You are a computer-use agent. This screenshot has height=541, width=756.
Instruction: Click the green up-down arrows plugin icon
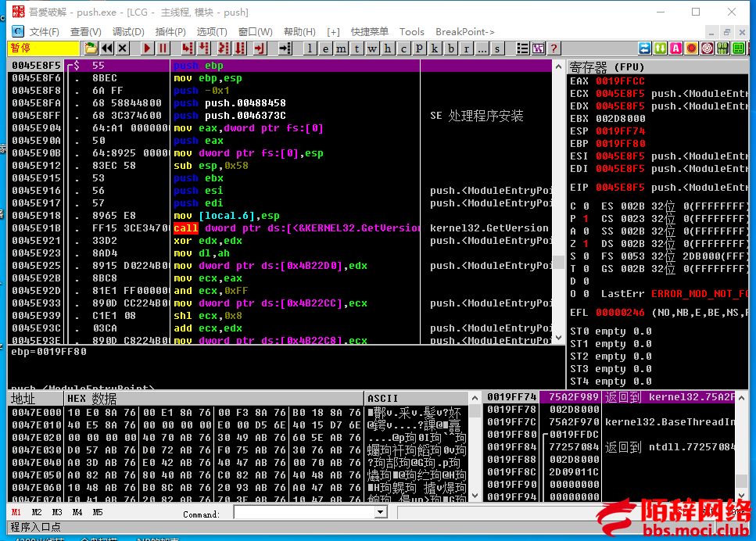pos(660,48)
